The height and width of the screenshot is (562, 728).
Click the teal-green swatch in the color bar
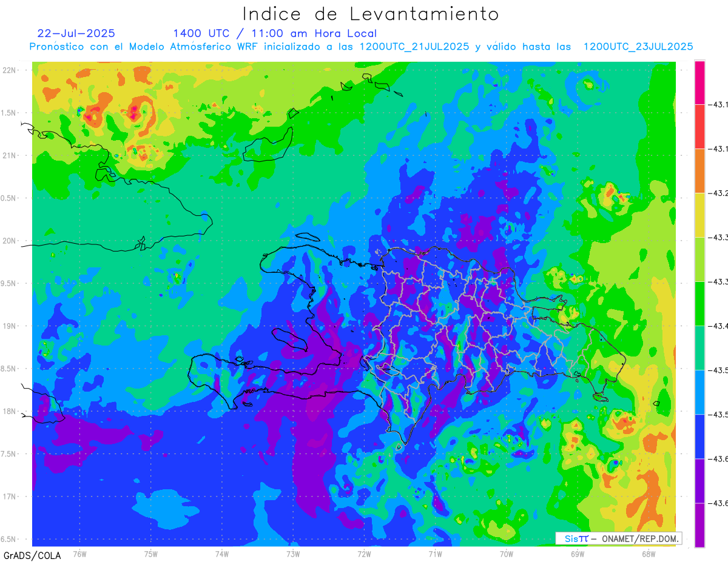tap(699, 348)
